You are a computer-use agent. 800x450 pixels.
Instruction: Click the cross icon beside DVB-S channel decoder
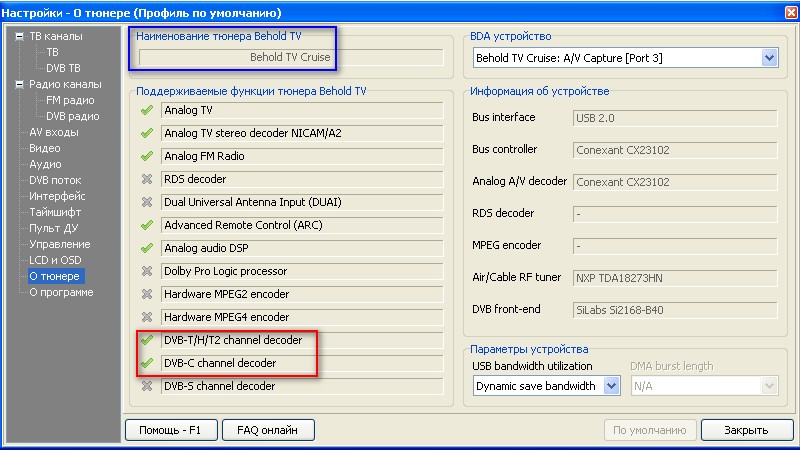pyautogui.click(x=147, y=386)
